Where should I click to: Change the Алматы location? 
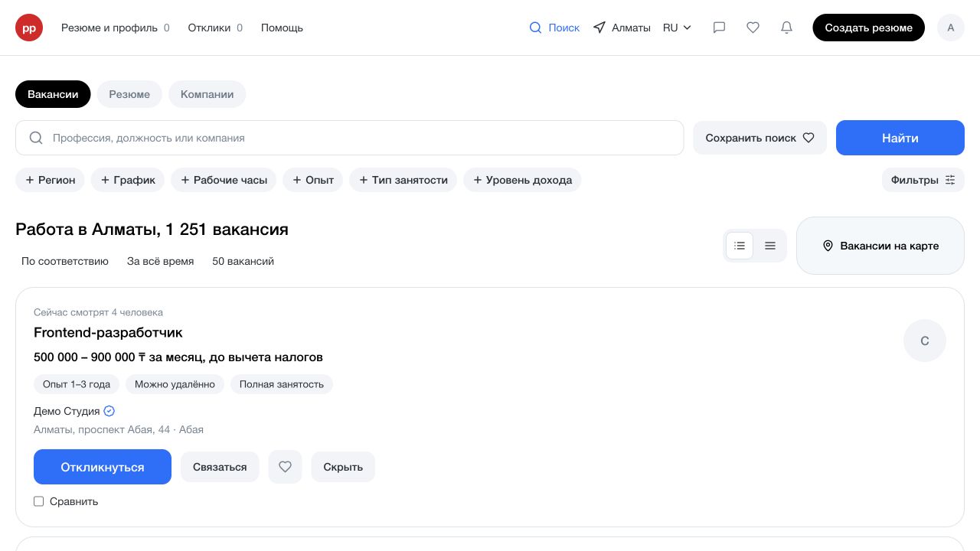coord(622,28)
